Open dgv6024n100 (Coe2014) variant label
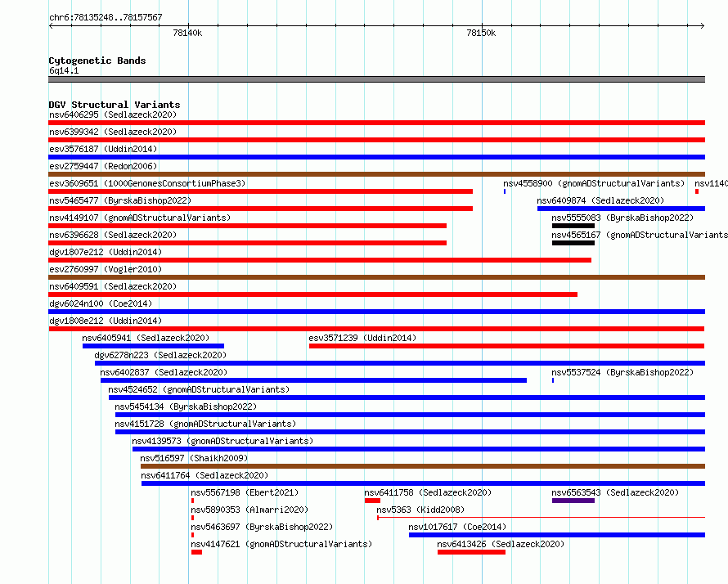728x584 pixels. click(x=101, y=303)
